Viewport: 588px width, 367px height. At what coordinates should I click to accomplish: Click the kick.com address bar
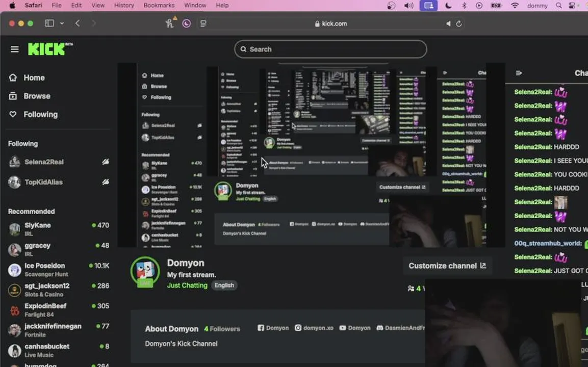coord(331,23)
